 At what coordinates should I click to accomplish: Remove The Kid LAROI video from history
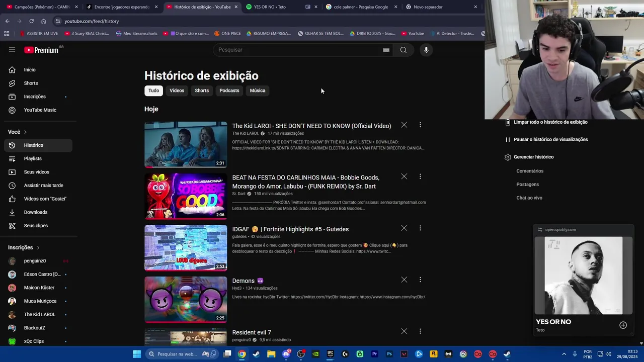click(404, 125)
